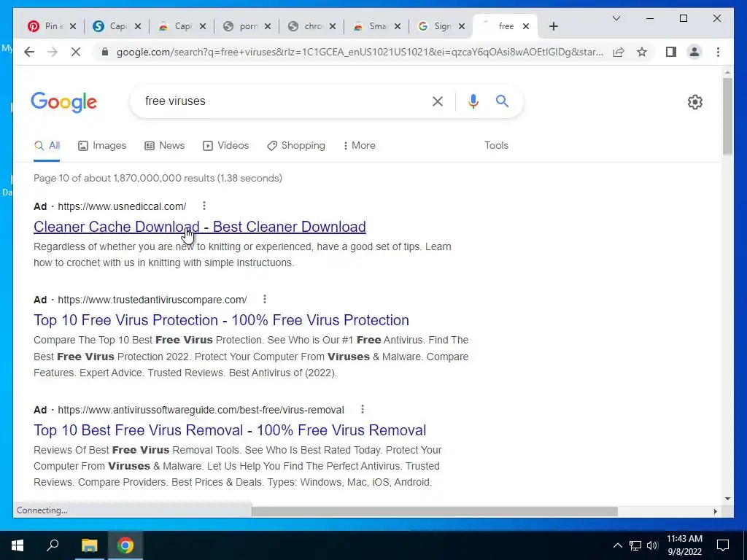Screen dimensions: 747x560
Task: Close the Sign in Google tab
Action: tap(462, 27)
